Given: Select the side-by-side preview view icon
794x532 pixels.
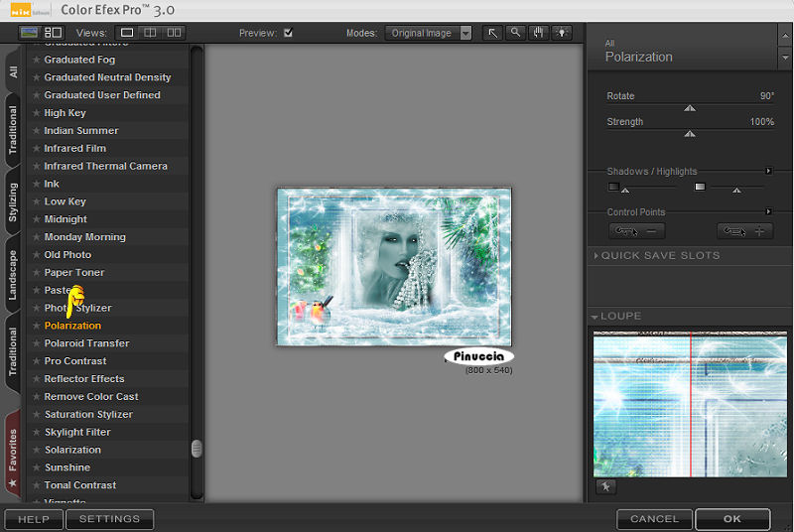Looking at the screenshot, I should coord(174,33).
